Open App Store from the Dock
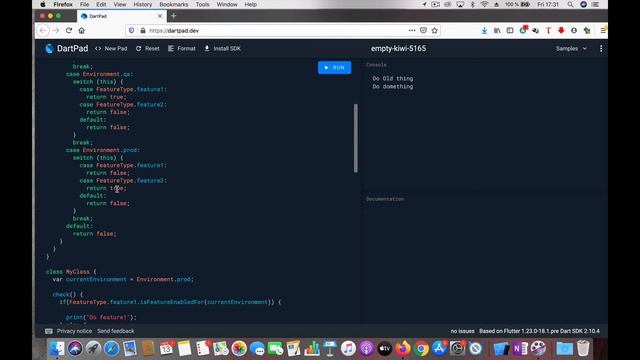Image resolution: width=640 pixels, height=360 pixels. coord(439,349)
